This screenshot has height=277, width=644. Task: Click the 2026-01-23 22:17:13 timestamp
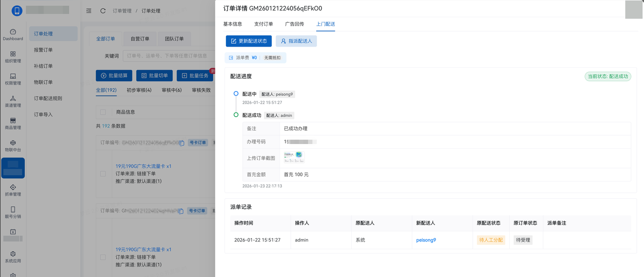262,186
